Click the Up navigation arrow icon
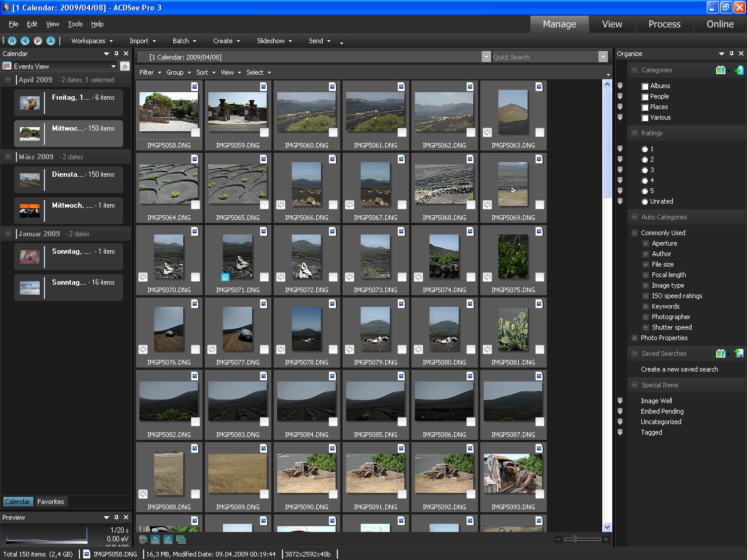Screen dimensions: 747x560 pos(50,41)
